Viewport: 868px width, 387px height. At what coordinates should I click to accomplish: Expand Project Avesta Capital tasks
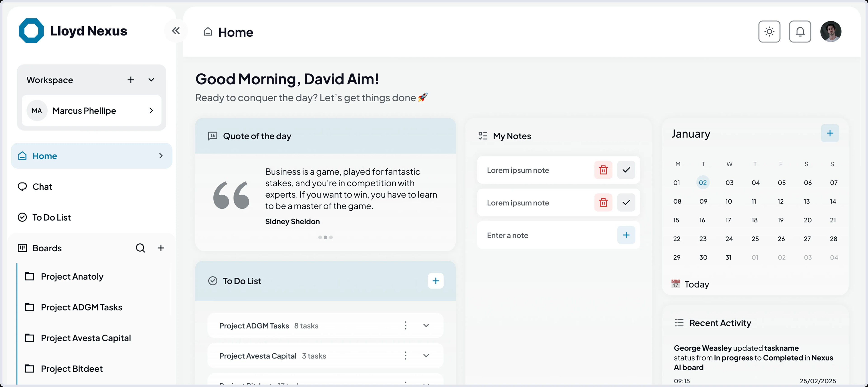[426, 355]
